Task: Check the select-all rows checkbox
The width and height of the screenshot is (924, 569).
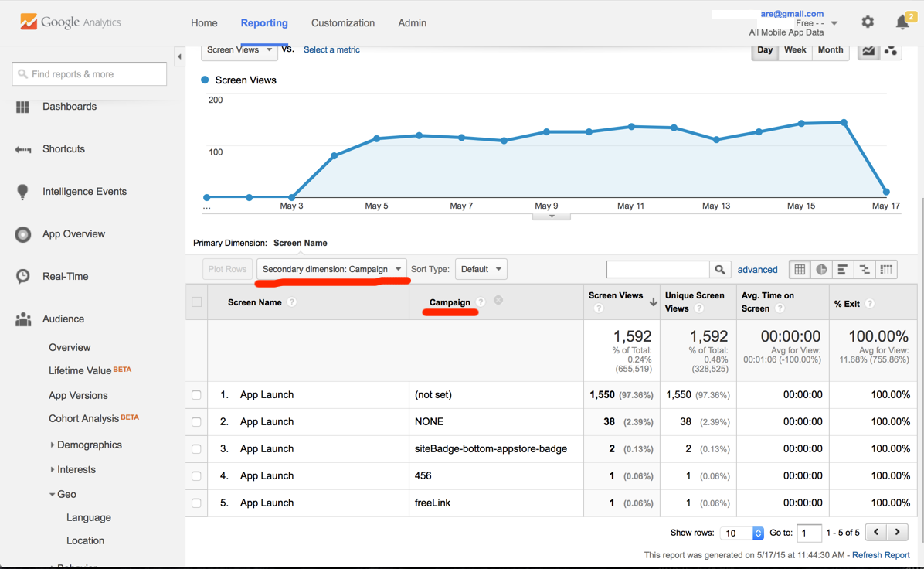Action: point(197,302)
